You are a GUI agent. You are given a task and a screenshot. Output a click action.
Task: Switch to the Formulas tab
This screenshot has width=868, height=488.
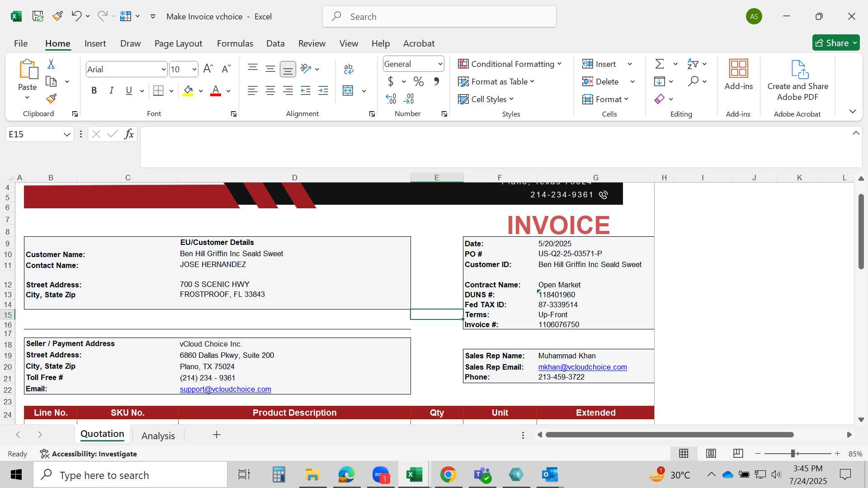(235, 43)
